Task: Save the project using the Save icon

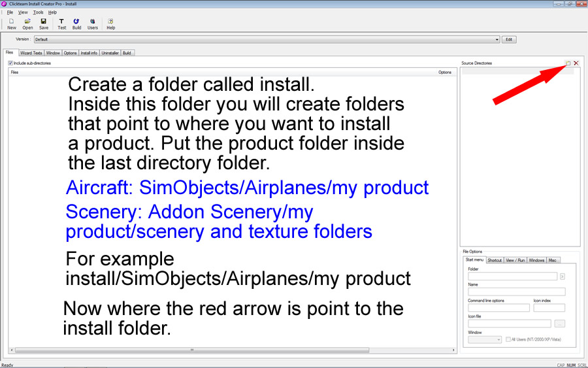Action: coord(43,24)
